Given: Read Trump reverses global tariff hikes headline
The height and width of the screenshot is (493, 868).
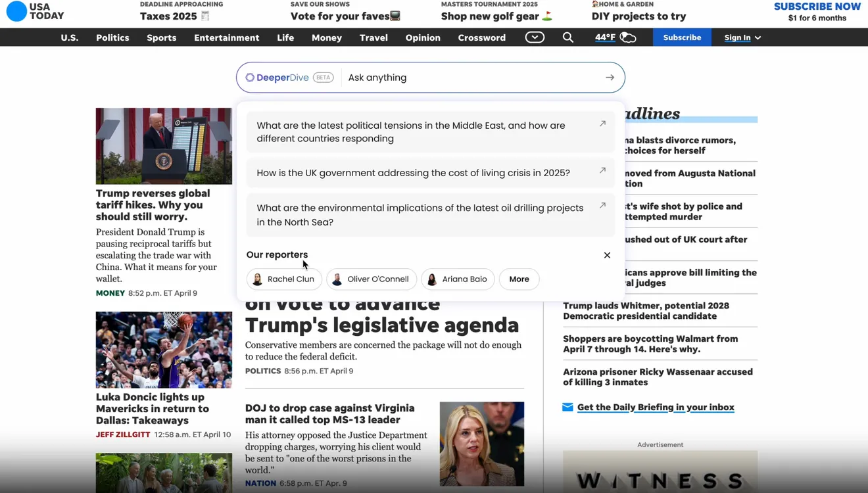Looking at the screenshot, I should click(x=153, y=204).
